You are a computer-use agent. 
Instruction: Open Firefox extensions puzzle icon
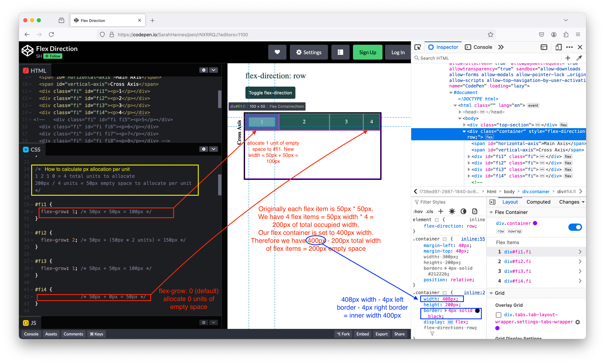tap(566, 35)
